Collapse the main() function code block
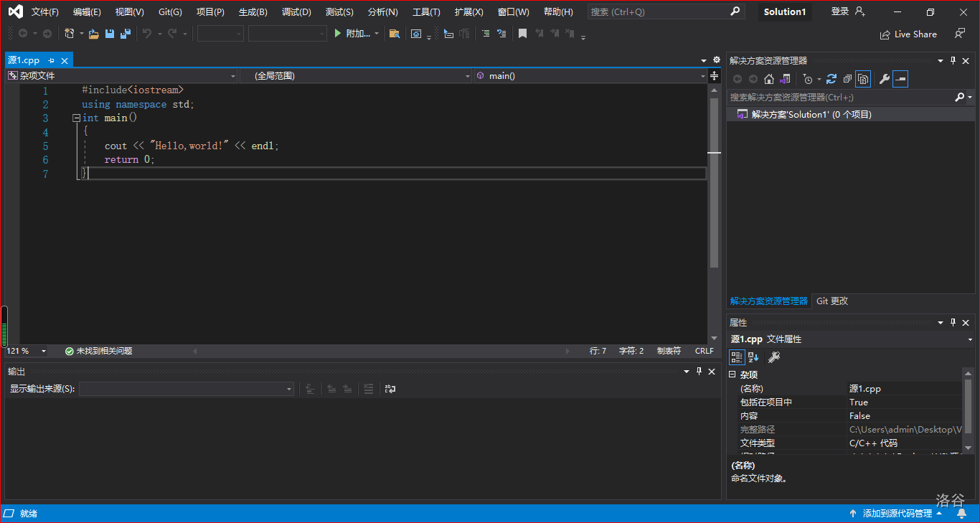 point(76,118)
